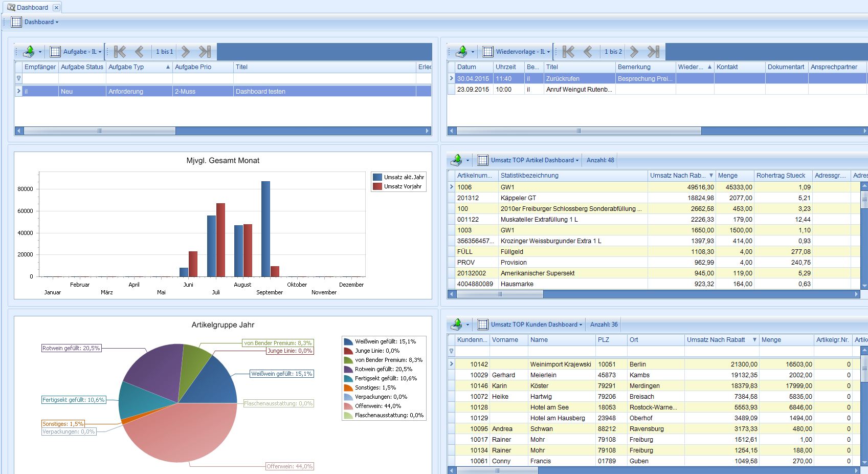Image resolution: width=868 pixels, height=474 pixels.
Task: Click Wiedervorlage panel horizontal scrollbar
Action: tap(578, 131)
